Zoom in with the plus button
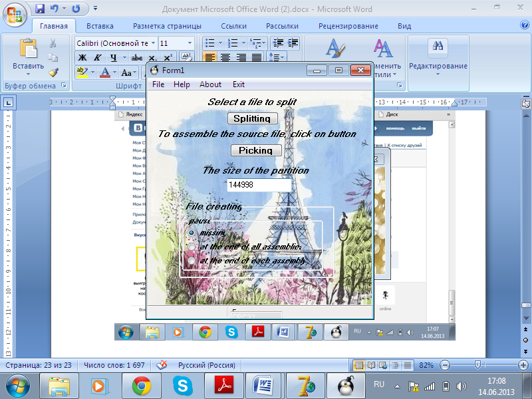This screenshot has height=399, width=532. click(523, 365)
